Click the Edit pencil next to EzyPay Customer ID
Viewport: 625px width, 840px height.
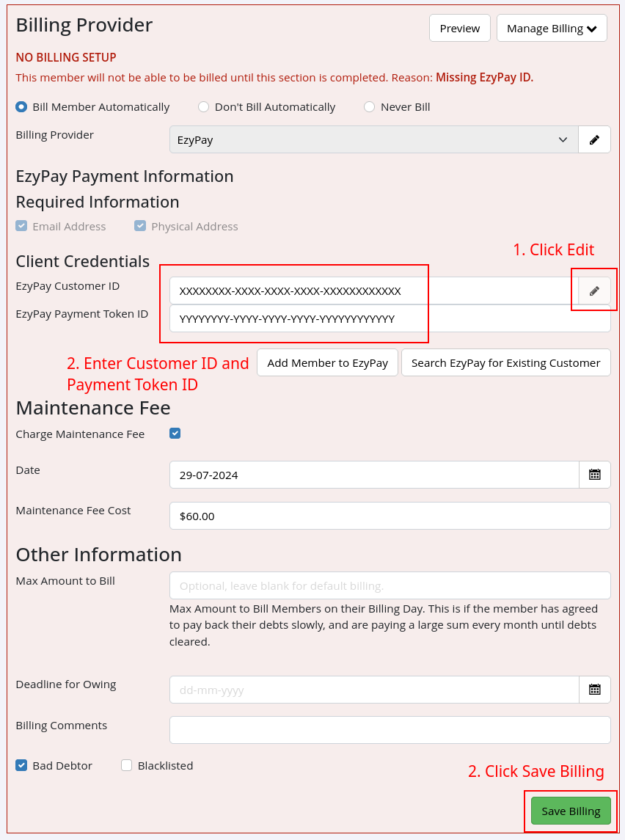point(594,291)
